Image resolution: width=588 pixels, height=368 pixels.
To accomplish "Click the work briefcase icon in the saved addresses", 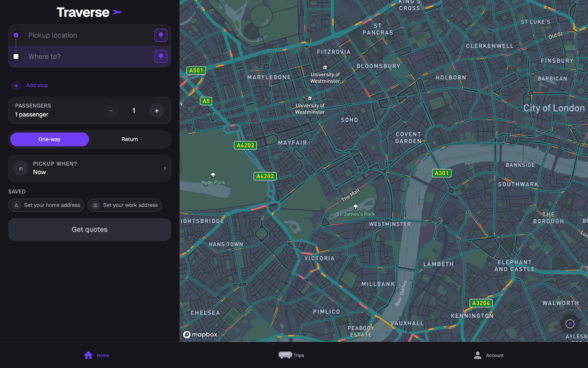I will click(95, 205).
